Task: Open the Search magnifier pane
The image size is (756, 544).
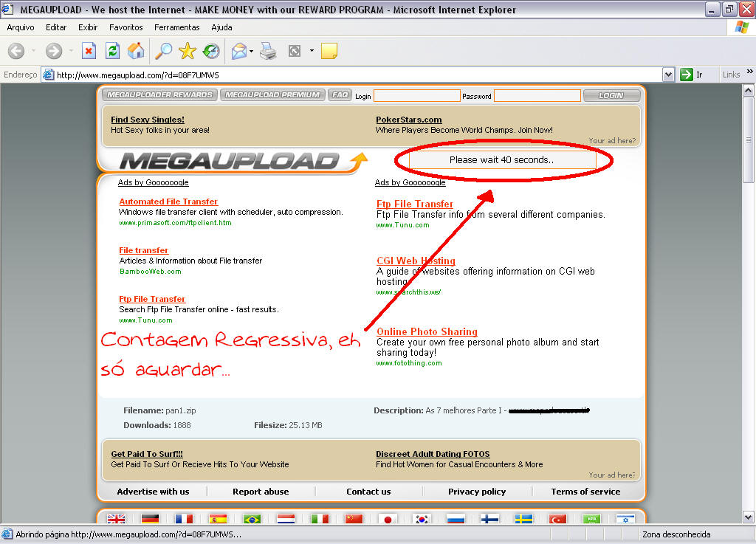Action: (163, 51)
